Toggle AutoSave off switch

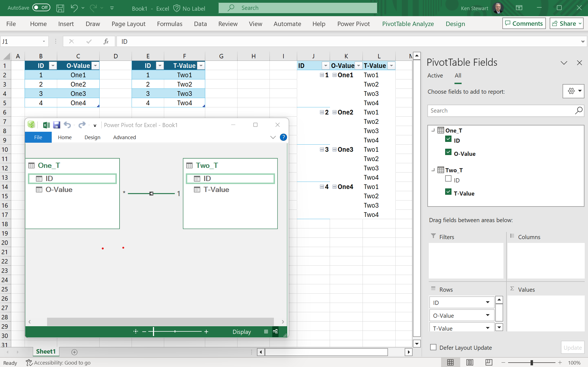[41, 8]
